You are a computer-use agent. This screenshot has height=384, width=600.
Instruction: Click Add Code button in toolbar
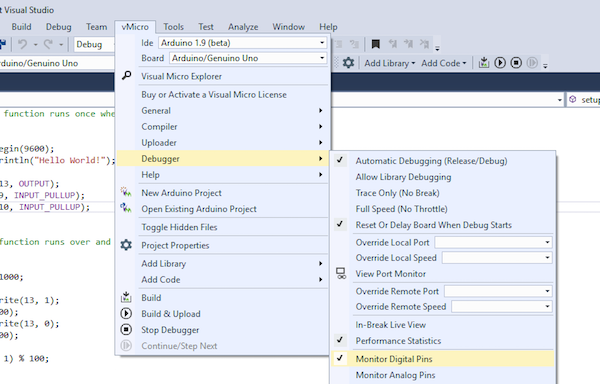pyautogui.click(x=444, y=63)
